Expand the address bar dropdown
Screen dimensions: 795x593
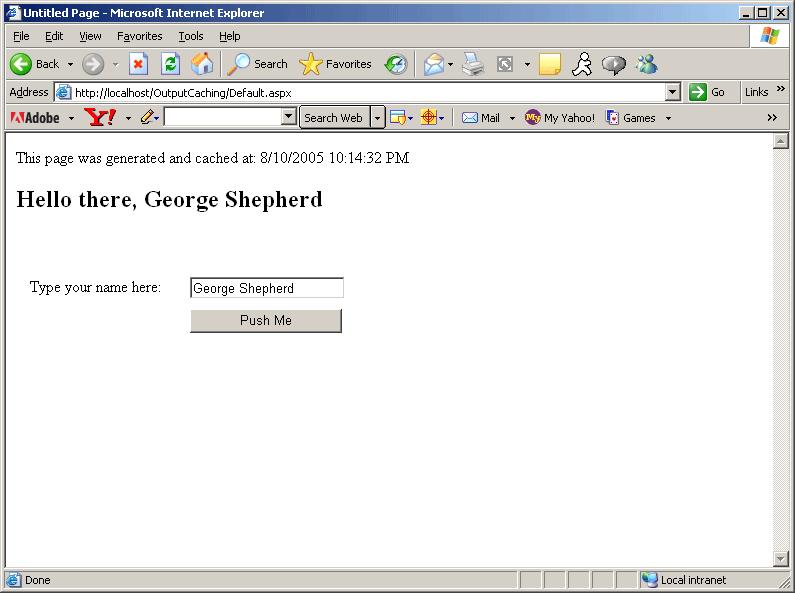(x=672, y=92)
